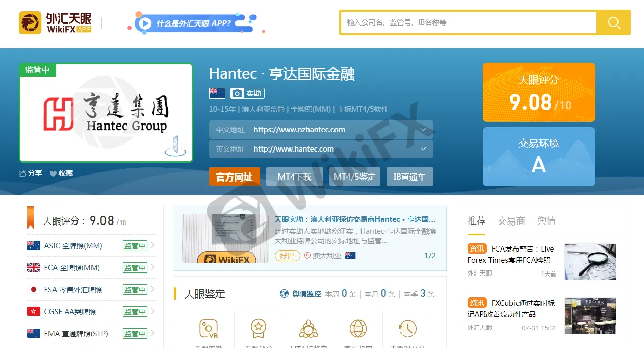Open the MT4/5鉴定 circular people icon

coord(308,328)
